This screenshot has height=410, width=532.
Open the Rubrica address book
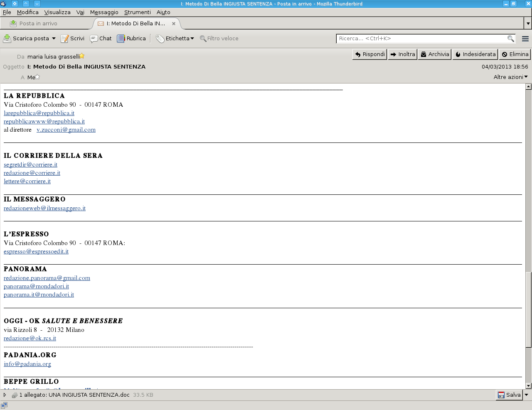point(131,39)
